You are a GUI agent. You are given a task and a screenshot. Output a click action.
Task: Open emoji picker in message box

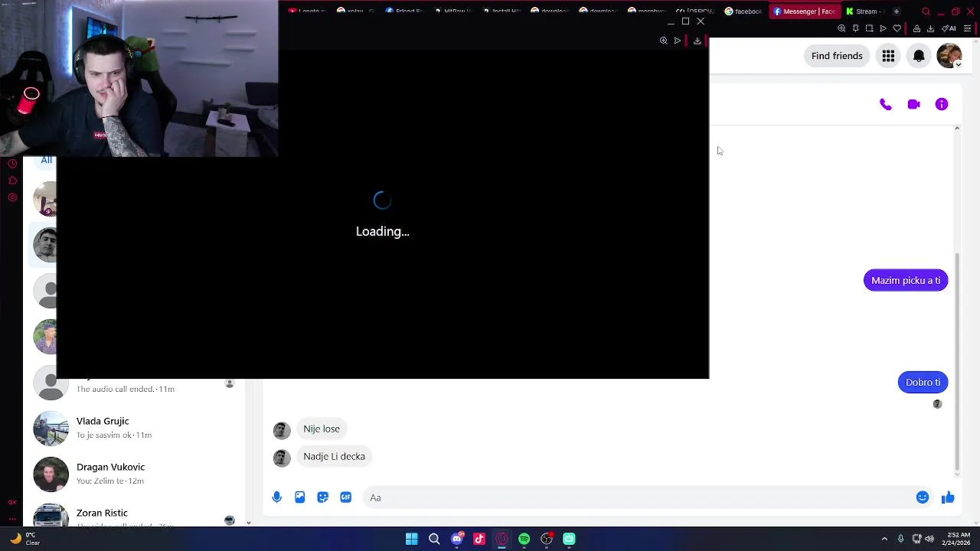pos(923,497)
